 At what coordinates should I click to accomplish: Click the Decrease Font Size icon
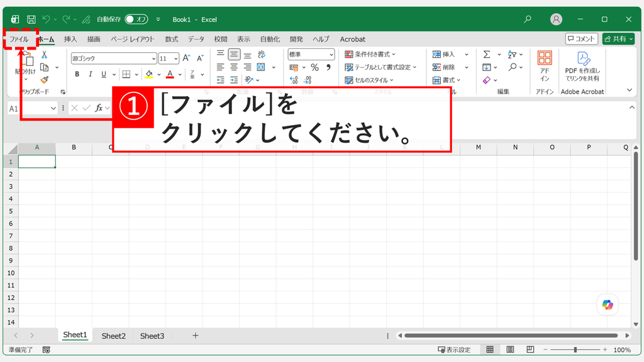coord(200,58)
